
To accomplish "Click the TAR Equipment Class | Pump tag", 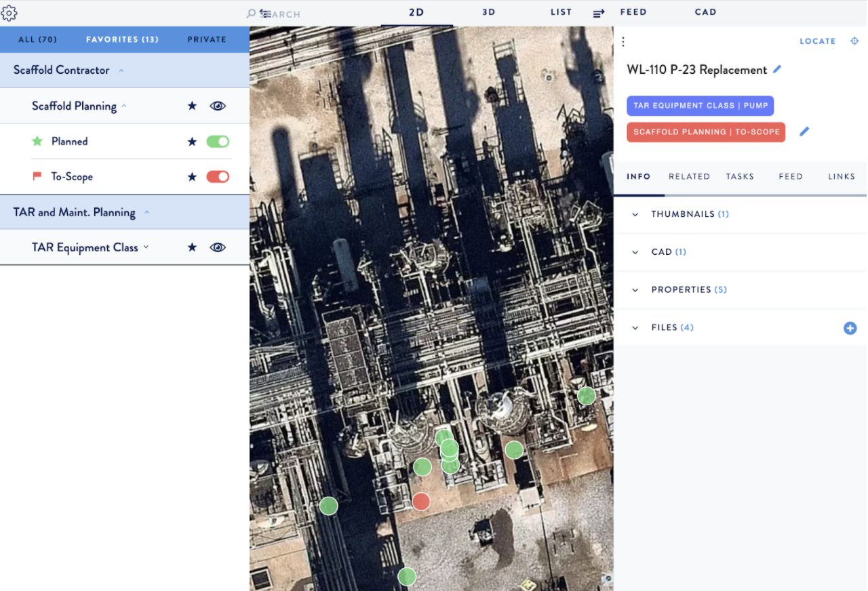I will (700, 106).
